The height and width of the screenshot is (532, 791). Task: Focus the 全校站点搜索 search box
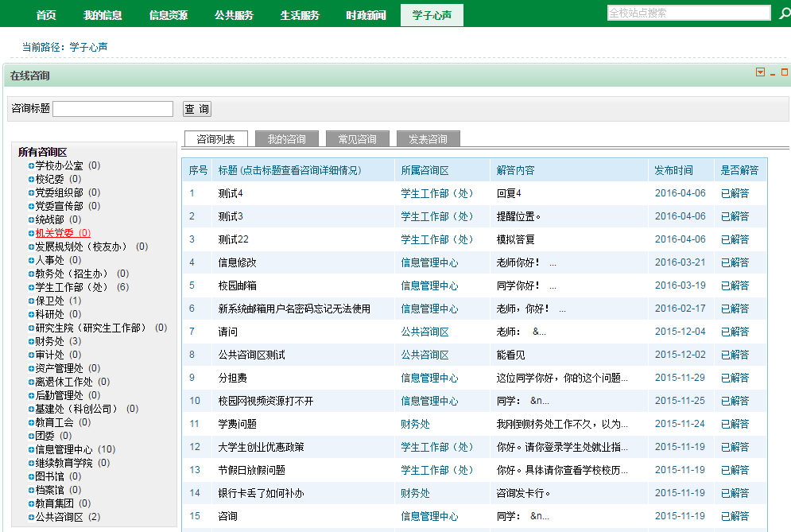(x=688, y=13)
